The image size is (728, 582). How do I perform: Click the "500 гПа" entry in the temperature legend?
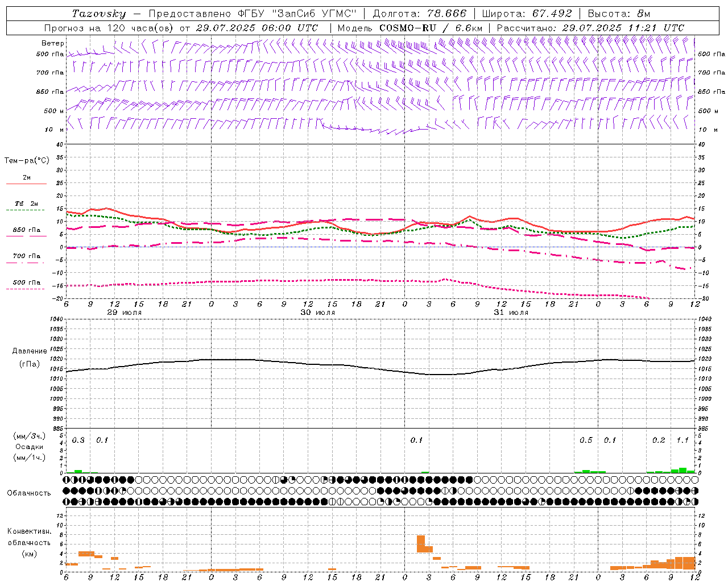tap(27, 282)
